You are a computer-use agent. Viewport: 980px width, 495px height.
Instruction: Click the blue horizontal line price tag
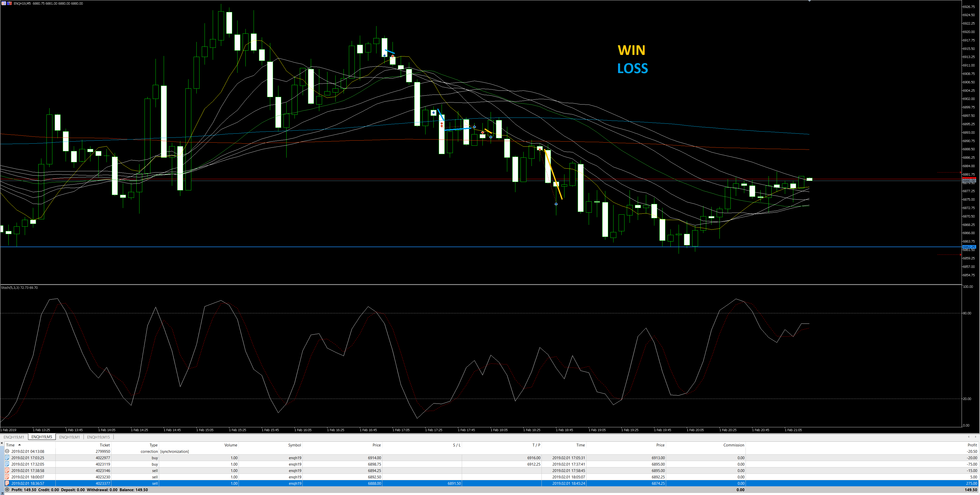[x=969, y=247]
